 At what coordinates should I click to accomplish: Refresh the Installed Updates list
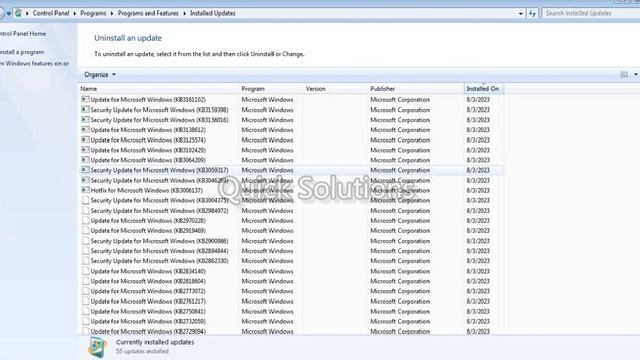pos(532,13)
